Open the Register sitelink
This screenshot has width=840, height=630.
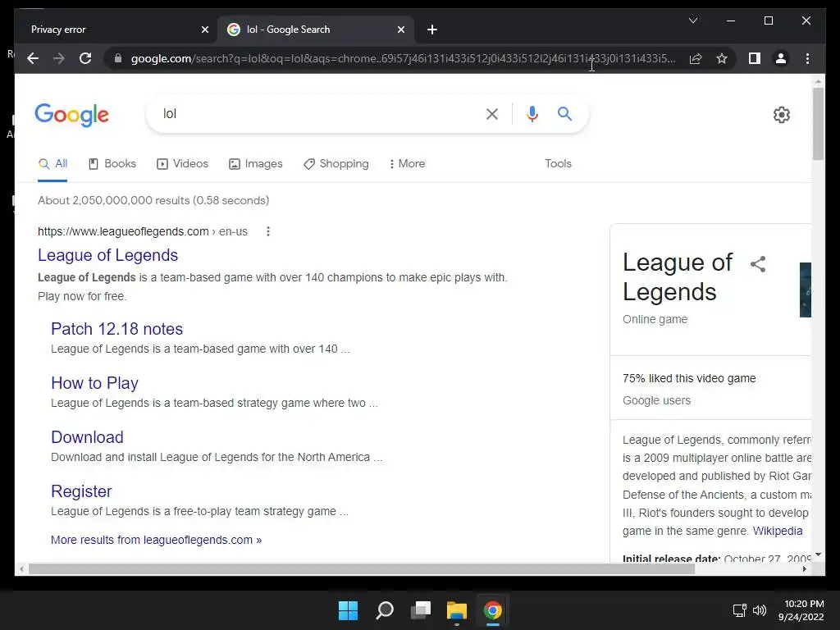coord(81,491)
